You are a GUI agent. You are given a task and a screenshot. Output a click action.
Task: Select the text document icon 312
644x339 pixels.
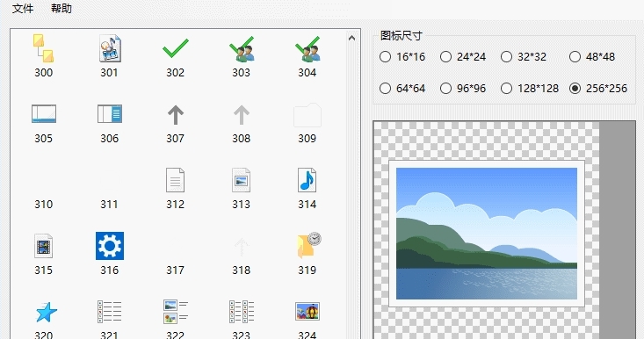coord(176,180)
